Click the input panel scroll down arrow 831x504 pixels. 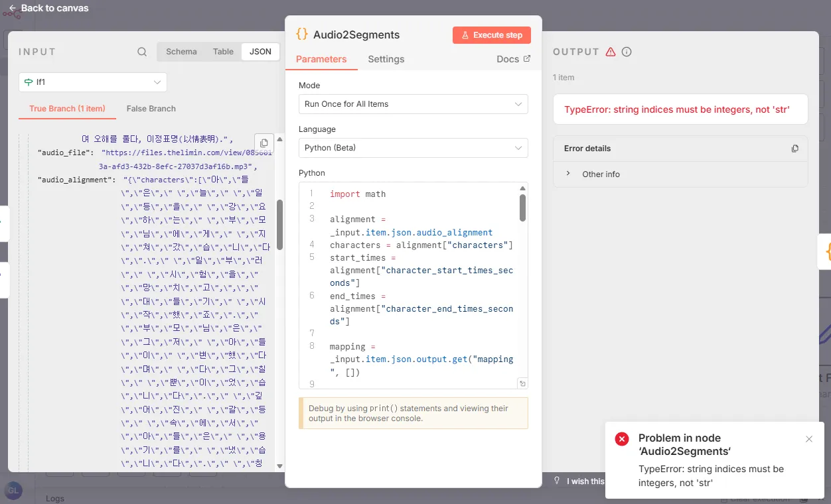pos(279,466)
